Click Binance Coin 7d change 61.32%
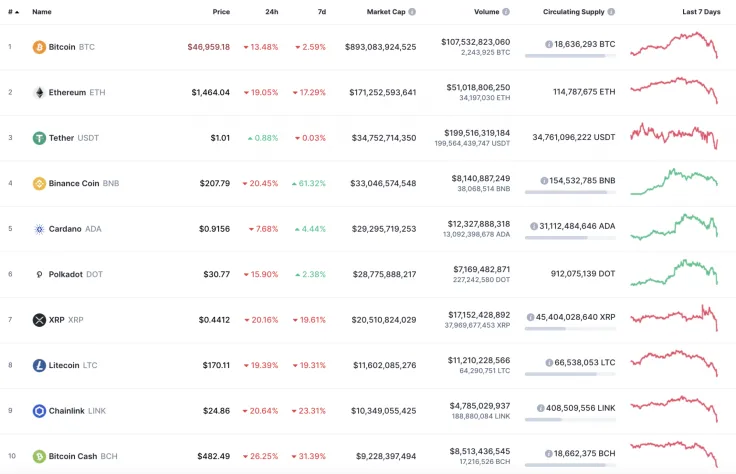736x474 pixels. (x=309, y=183)
